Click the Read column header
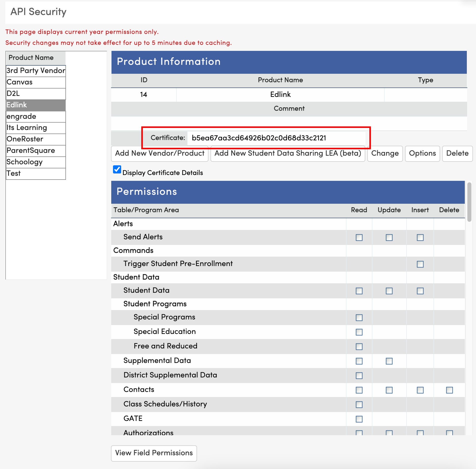476x469 pixels. [x=359, y=210]
